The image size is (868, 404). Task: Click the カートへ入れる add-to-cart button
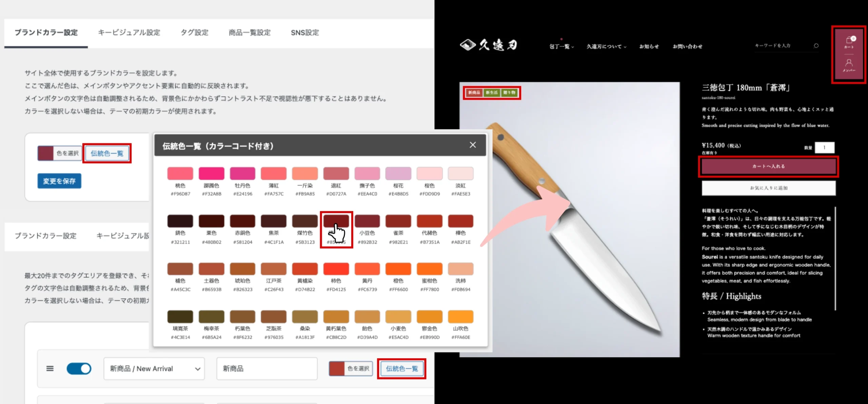point(768,166)
